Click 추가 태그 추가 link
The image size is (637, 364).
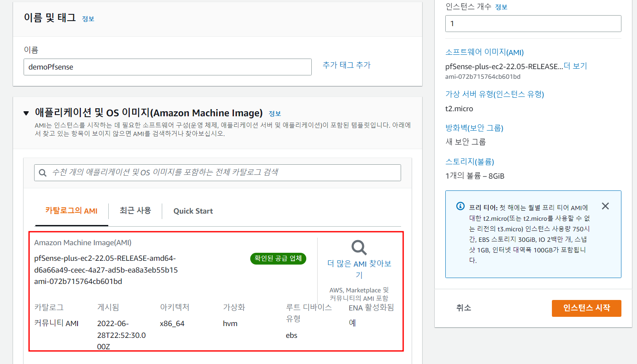click(347, 65)
